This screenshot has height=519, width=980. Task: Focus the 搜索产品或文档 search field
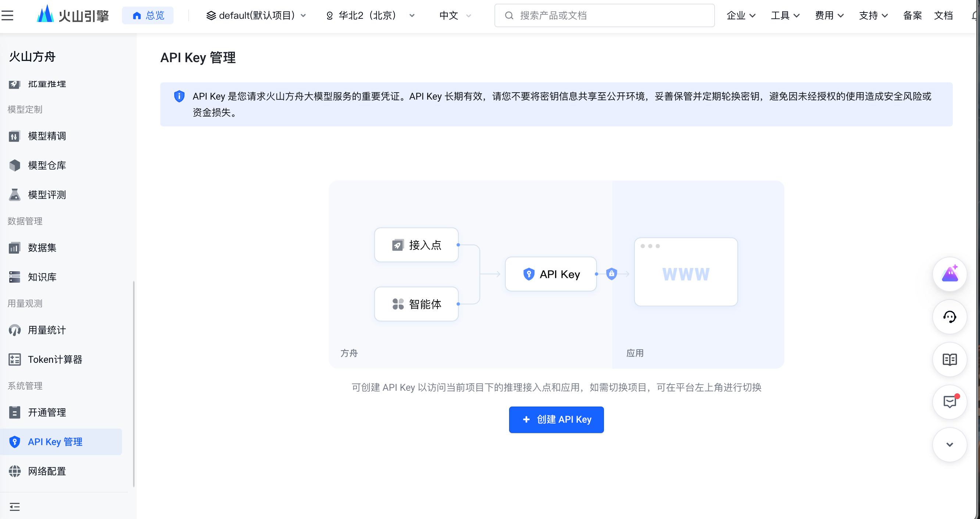tap(604, 15)
